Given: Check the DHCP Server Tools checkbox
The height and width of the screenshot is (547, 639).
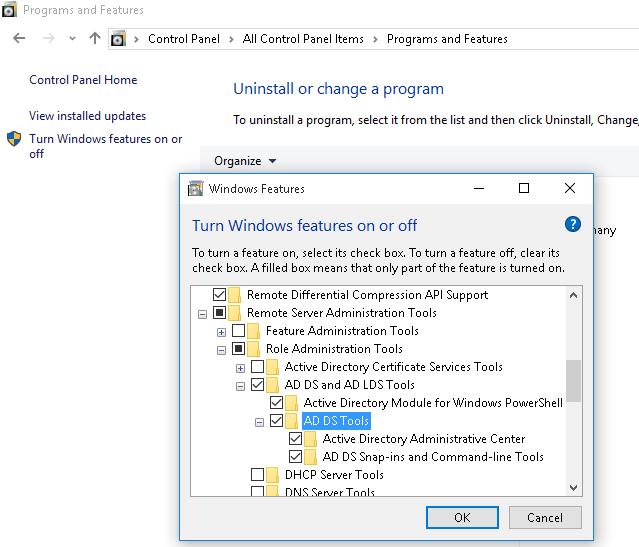Looking at the screenshot, I should pyautogui.click(x=257, y=474).
